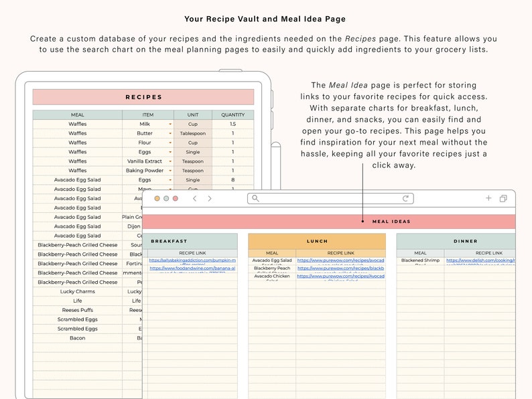Select the UNIT column header in Recipes
This screenshot has width=532, height=399.
tap(193, 115)
